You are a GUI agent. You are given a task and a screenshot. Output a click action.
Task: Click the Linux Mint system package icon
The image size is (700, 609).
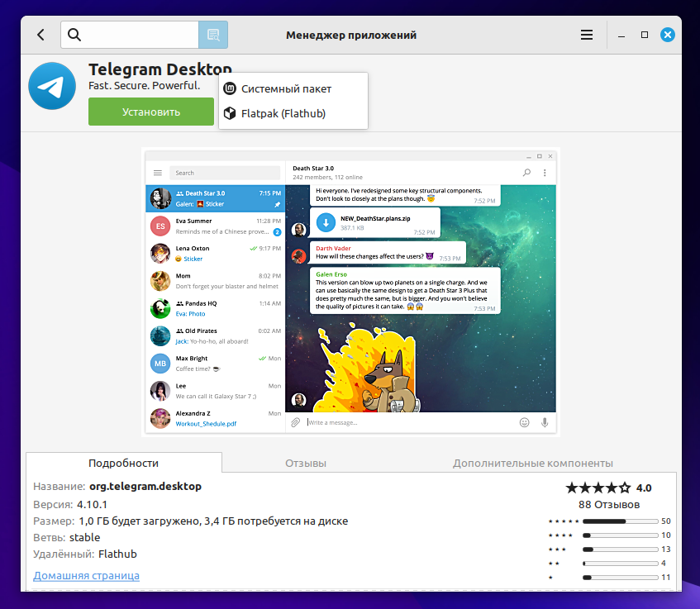[x=230, y=89]
